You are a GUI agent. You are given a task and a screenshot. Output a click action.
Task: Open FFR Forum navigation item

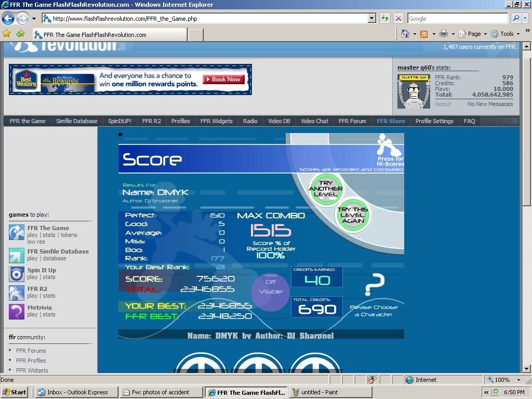coord(352,121)
